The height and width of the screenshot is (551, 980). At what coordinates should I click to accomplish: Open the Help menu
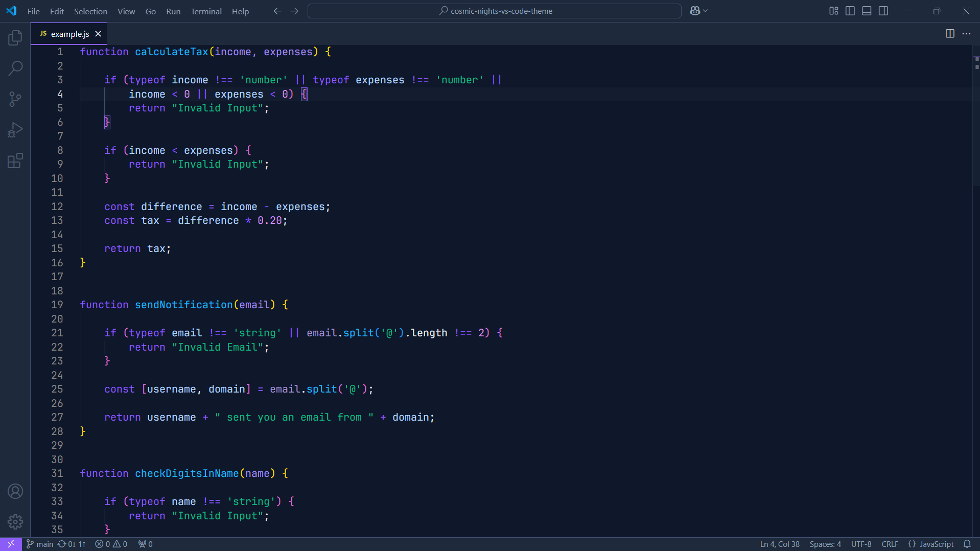click(240, 11)
